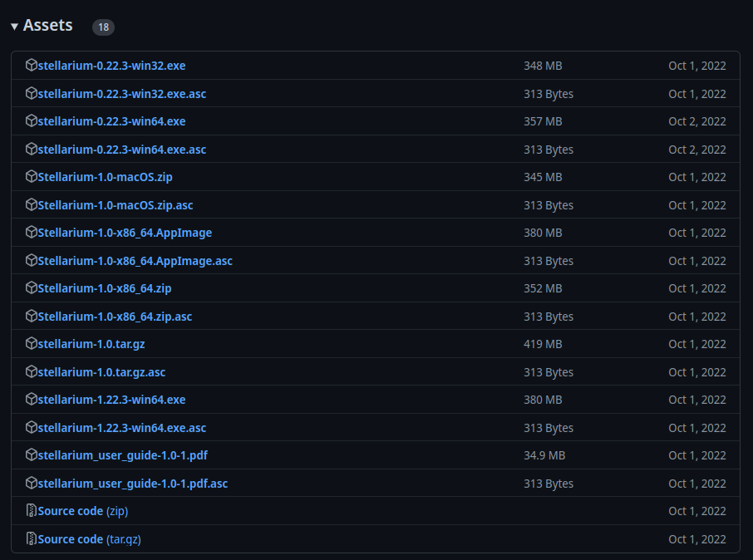753x560 pixels.
Task: Download the stellarium-1.0.tar.gz.asc file
Action: 101,372
